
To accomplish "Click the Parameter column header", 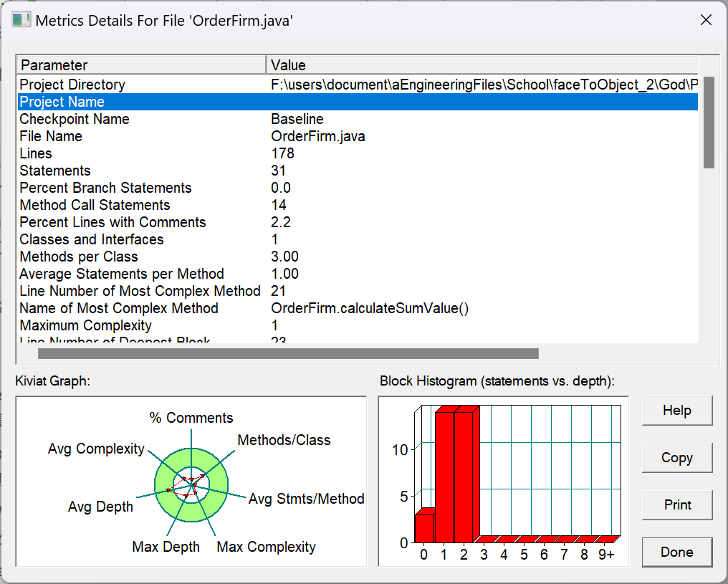I will point(142,65).
